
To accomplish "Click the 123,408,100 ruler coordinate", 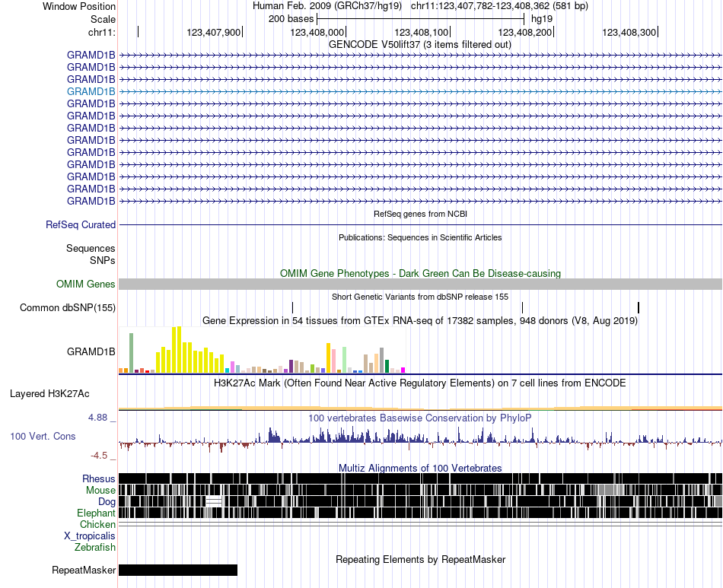I will (422, 32).
